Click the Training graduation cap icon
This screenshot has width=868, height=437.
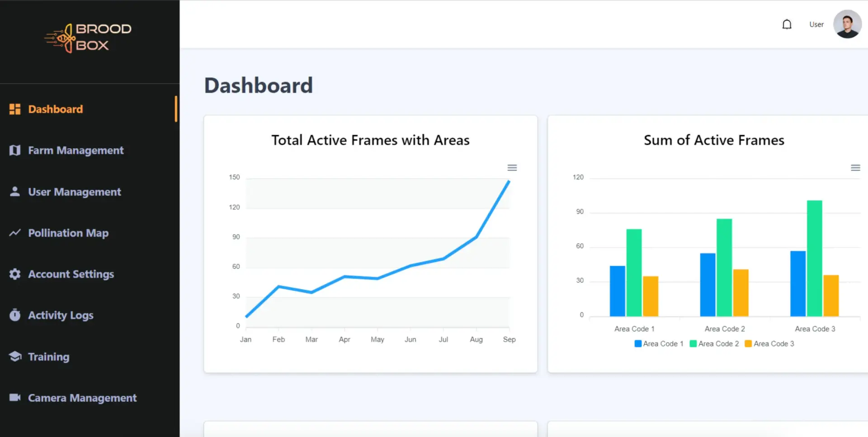pos(15,357)
